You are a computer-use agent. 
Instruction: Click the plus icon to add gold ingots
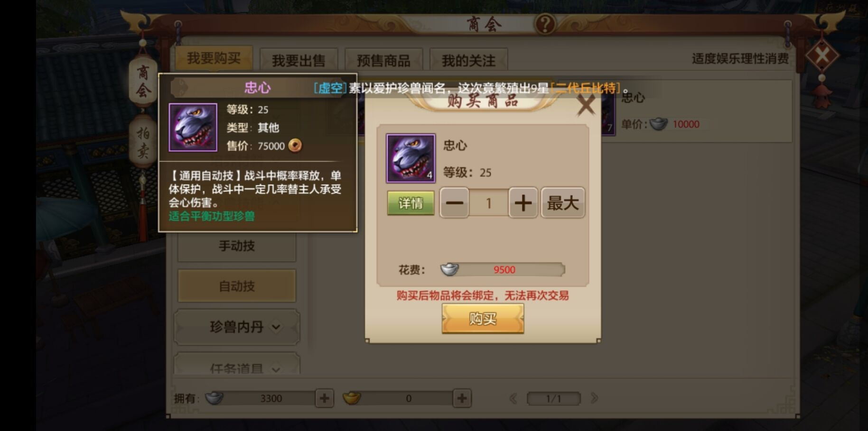point(462,398)
